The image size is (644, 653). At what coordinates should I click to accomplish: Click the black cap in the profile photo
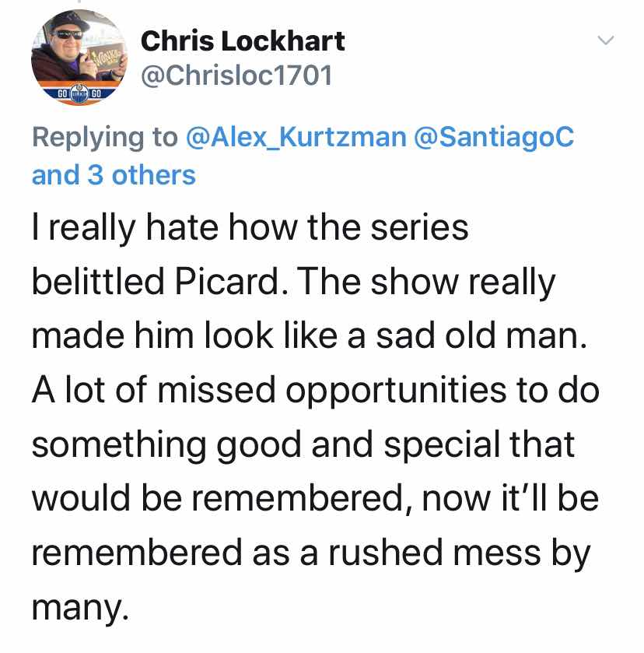point(68,22)
